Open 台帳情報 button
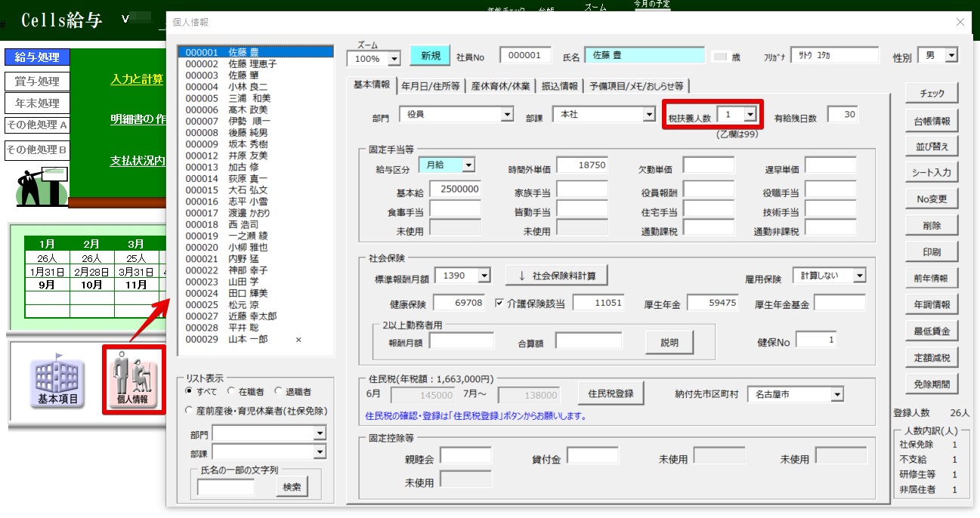 pos(932,120)
